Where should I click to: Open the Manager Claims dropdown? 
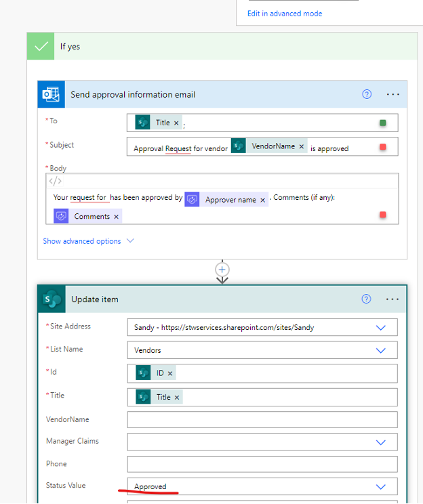pyautogui.click(x=380, y=442)
